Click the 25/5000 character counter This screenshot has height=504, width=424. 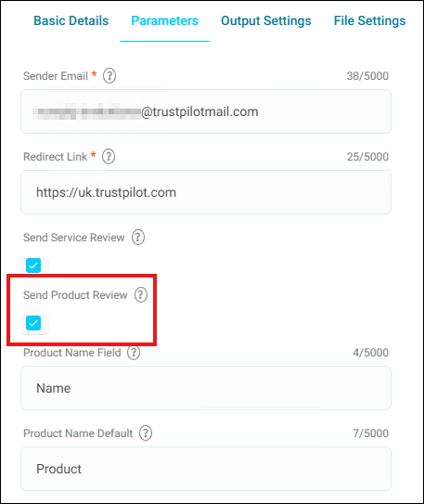(x=367, y=157)
